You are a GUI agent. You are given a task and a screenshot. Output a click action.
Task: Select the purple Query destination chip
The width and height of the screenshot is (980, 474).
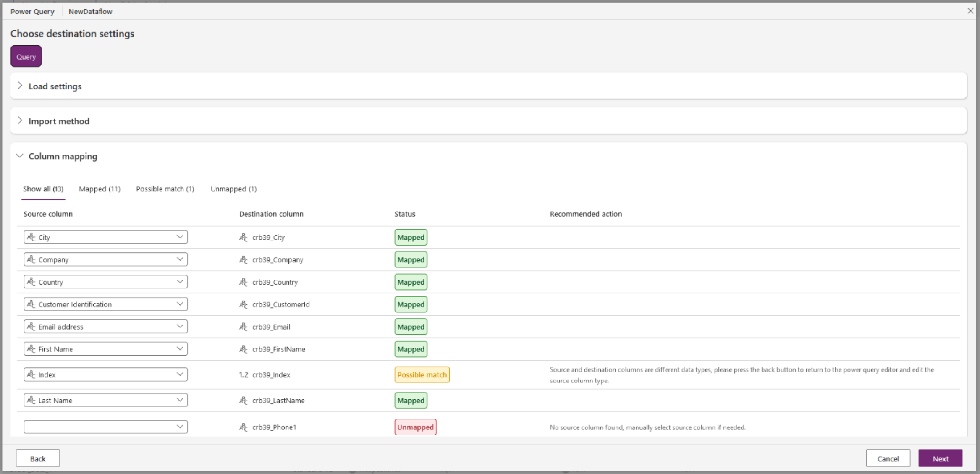[26, 56]
